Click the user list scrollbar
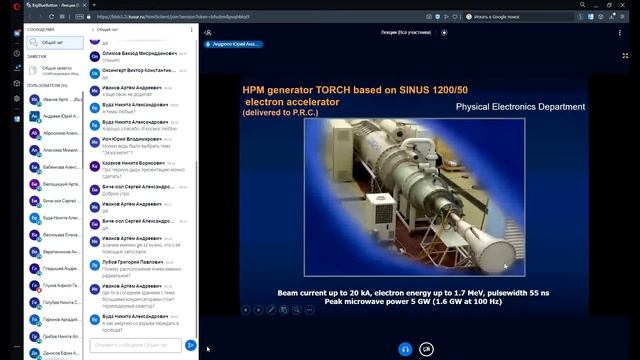This screenshot has height=360, width=640. click(x=83, y=131)
